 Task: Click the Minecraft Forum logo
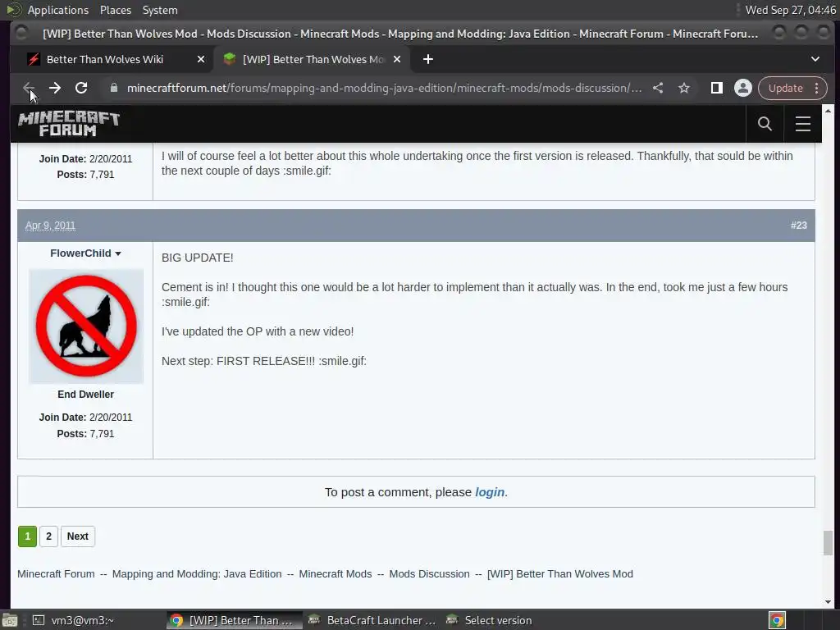coord(69,124)
